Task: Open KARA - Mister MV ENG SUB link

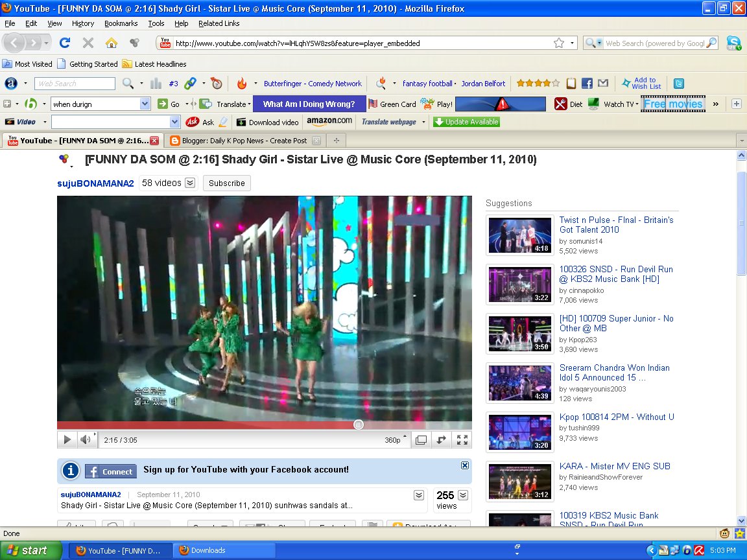Action: click(615, 466)
